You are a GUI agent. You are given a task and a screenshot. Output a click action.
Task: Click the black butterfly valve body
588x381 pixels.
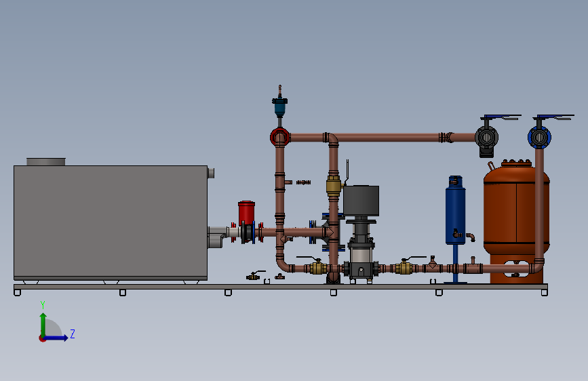pos(486,138)
